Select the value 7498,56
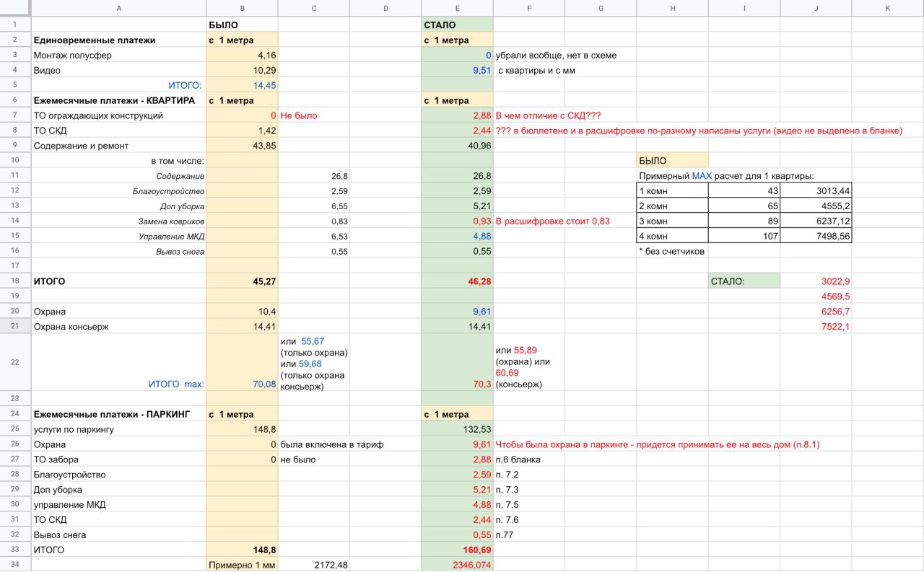 point(816,236)
